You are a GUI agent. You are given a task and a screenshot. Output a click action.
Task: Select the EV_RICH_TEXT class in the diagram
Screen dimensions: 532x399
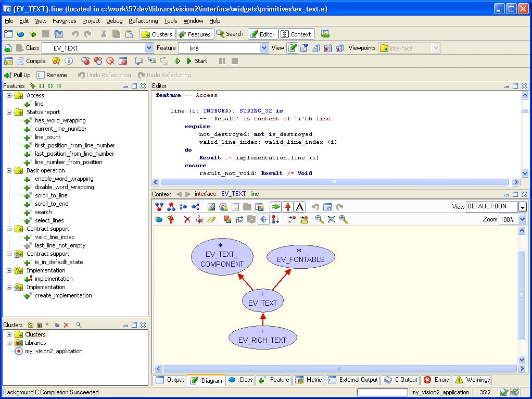263,337
